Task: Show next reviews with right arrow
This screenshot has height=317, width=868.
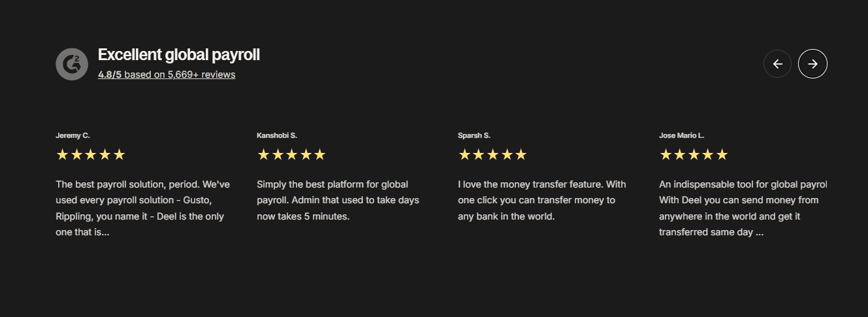Action: pyautogui.click(x=812, y=63)
